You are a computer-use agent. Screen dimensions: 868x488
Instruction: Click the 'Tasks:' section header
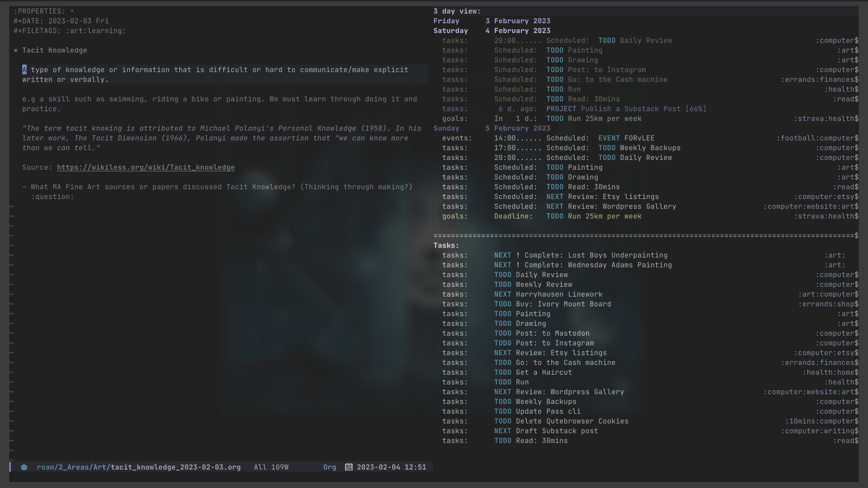click(x=446, y=246)
